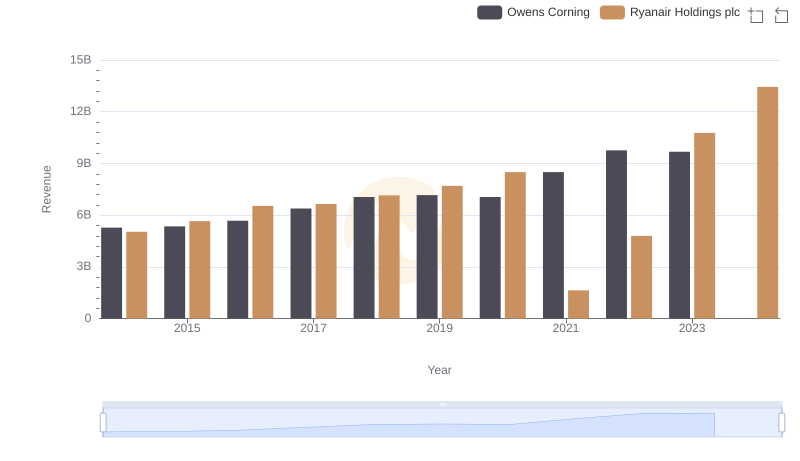Select the first Owens Corning bar before 2015
The image size is (800, 461).
(111, 273)
